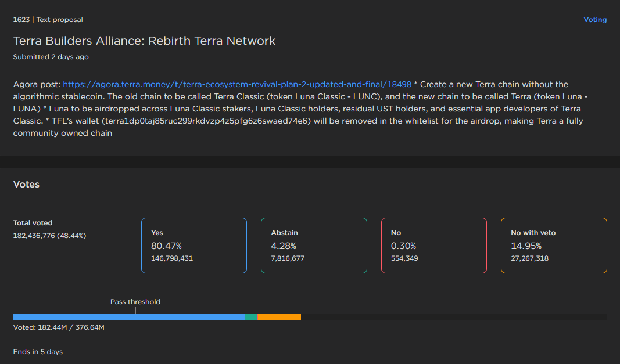Click No vote count 554,349
The height and width of the screenshot is (364, 620).
(404, 258)
